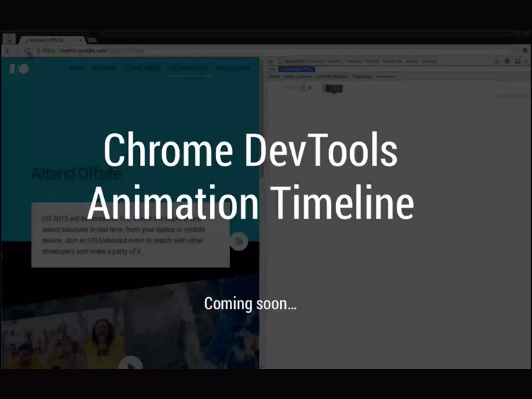Click the DevTools dock side icon

pyautogui.click(x=517, y=62)
